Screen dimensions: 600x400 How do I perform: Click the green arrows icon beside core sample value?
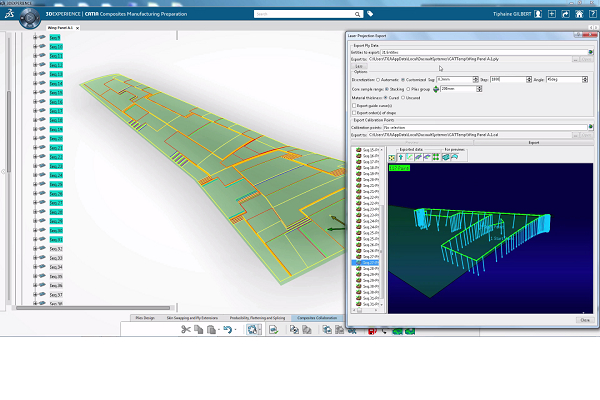(x=436, y=89)
